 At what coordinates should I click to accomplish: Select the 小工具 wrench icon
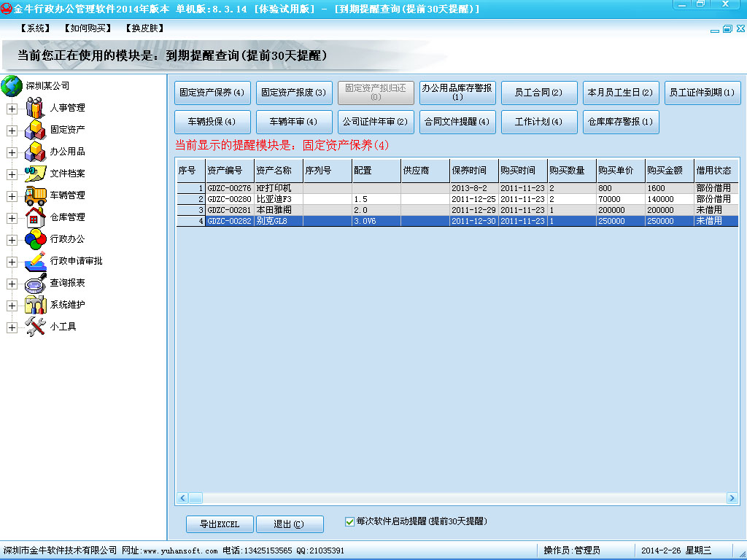point(35,327)
